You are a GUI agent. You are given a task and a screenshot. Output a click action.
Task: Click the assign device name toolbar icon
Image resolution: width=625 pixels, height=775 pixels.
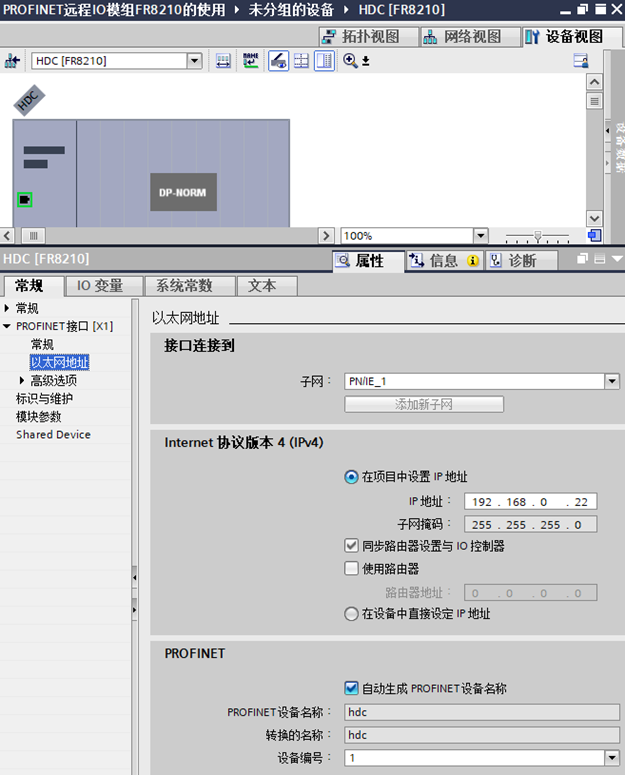pyautogui.click(x=250, y=61)
